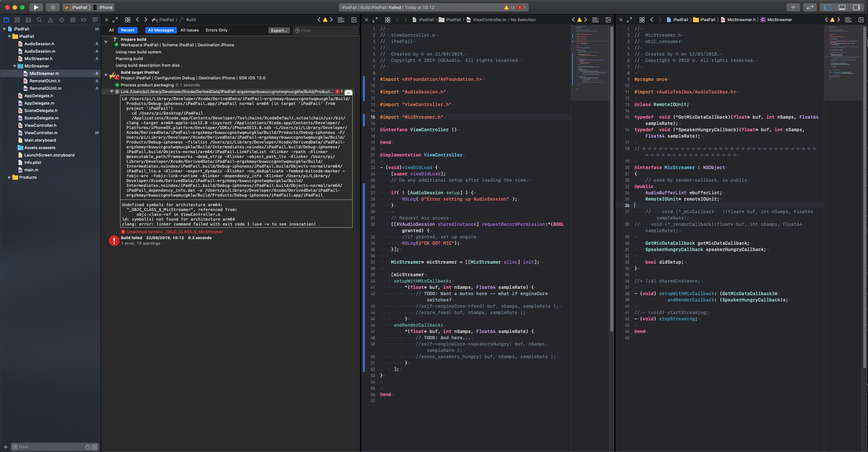Switch to All Issues view

[189, 30]
